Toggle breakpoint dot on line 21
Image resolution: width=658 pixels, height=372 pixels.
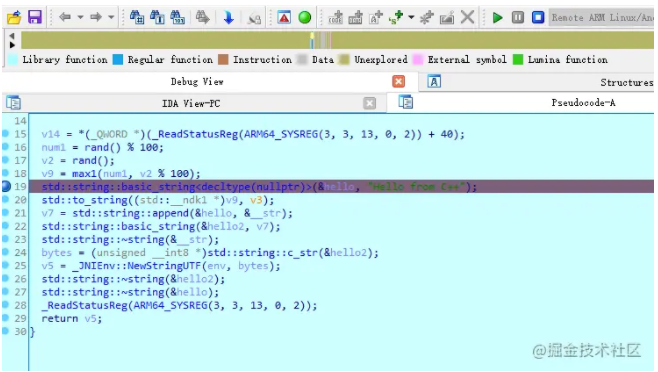(x=5, y=212)
